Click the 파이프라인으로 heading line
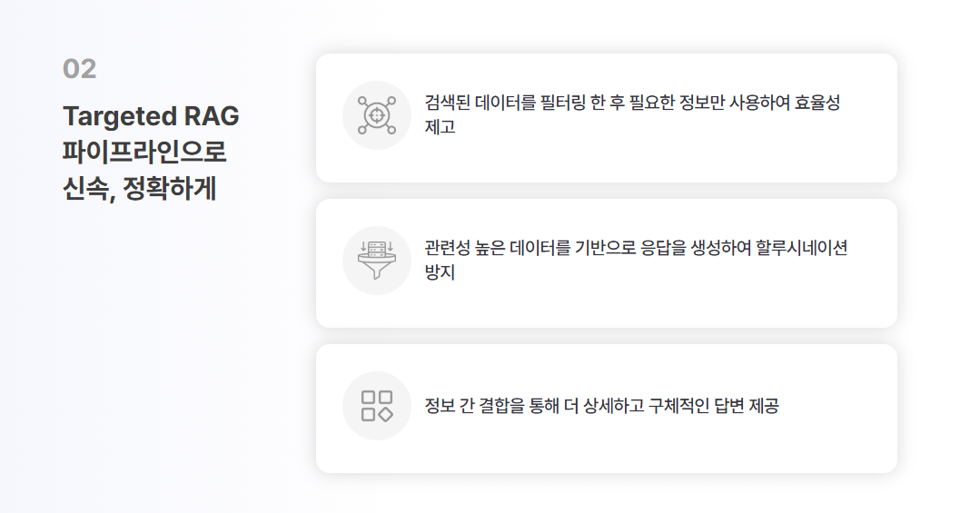Image resolution: width=980 pixels, height=513 pixels. coord(144,152)
